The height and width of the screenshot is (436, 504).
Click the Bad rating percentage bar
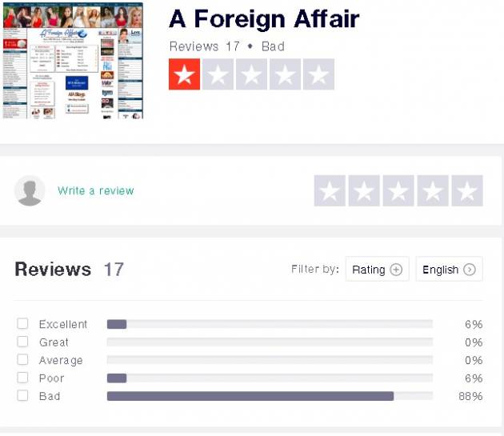coord(270,396)
